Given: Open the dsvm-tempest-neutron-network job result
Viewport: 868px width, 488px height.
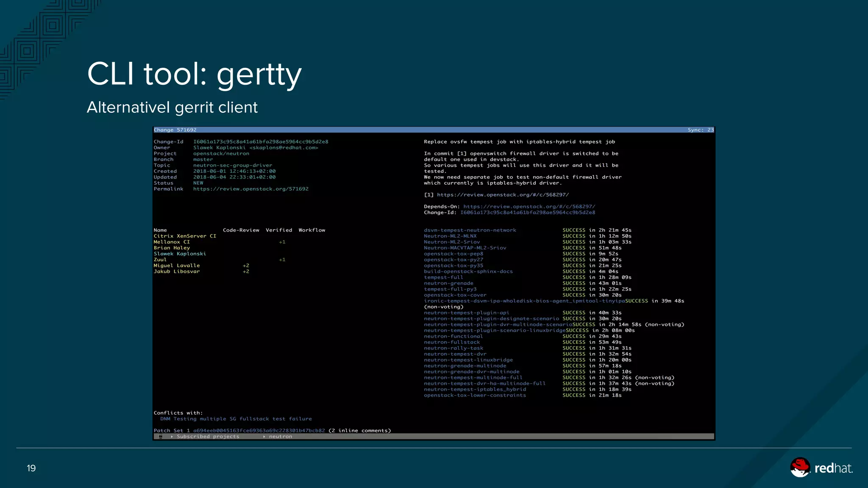Looking at the screenshot, I should [x=470, y=230].
